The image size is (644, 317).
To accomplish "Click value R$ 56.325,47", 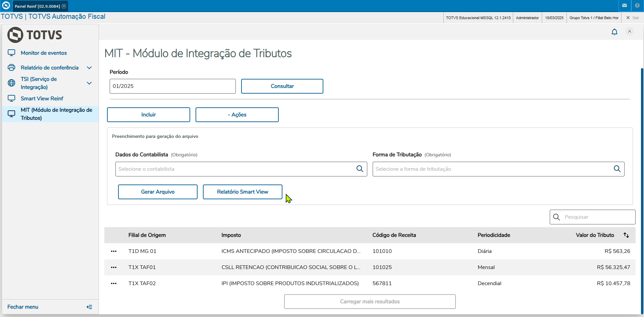I will pyautogui.click(x=613, y=267).
